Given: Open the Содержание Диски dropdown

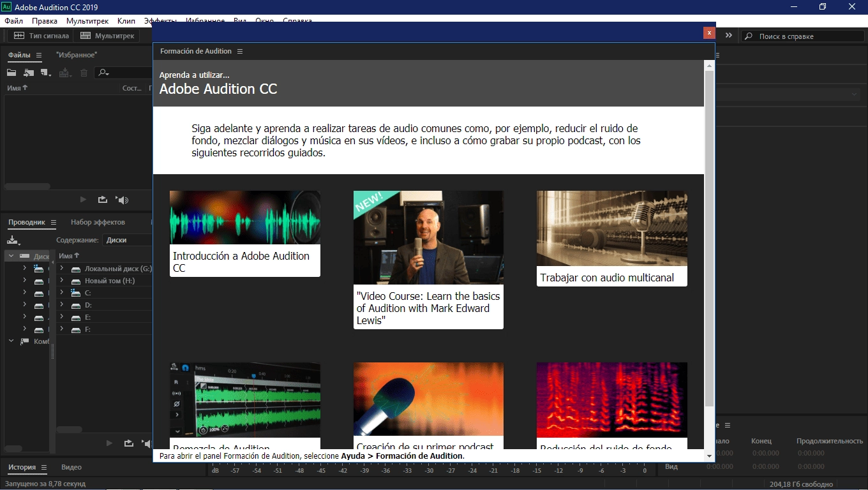Looking at the screenshot, I should click(128, 240).
